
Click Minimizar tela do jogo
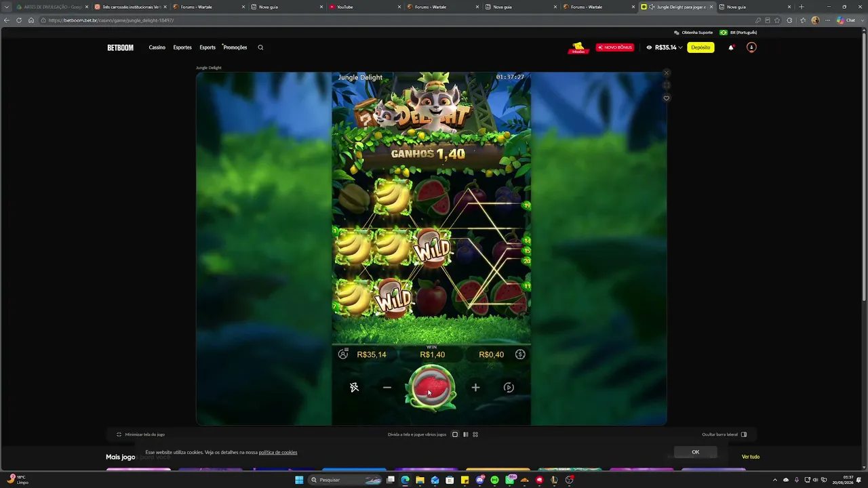(x=141, y=434)
